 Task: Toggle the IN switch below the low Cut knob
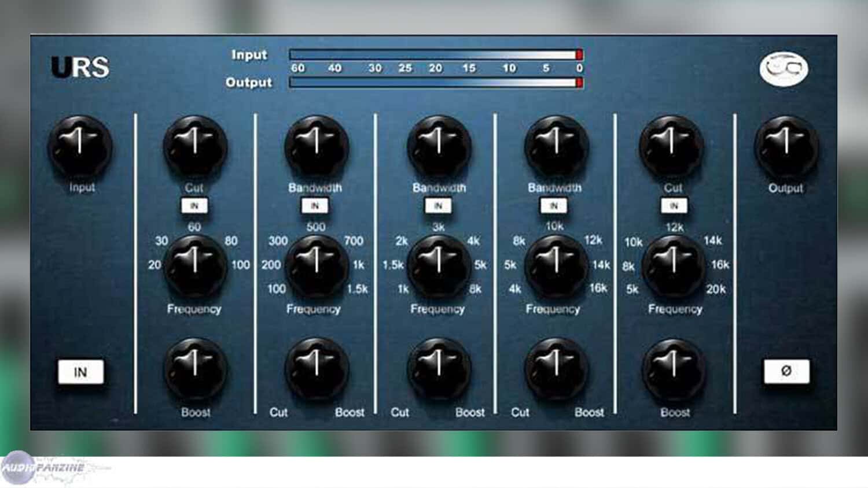tap(194, 205)
